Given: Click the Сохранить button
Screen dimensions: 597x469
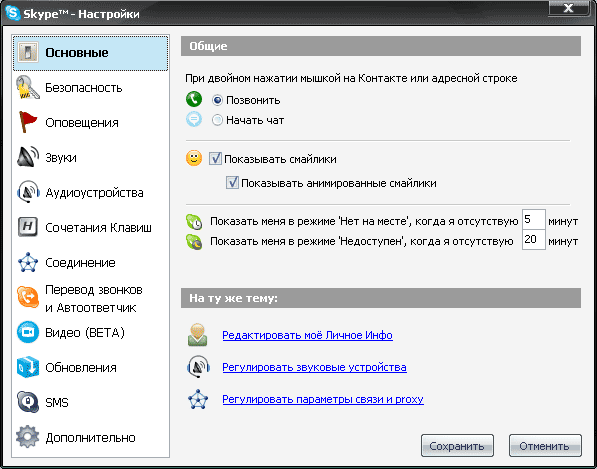Looking at the screenshot, I should point(457,445).
